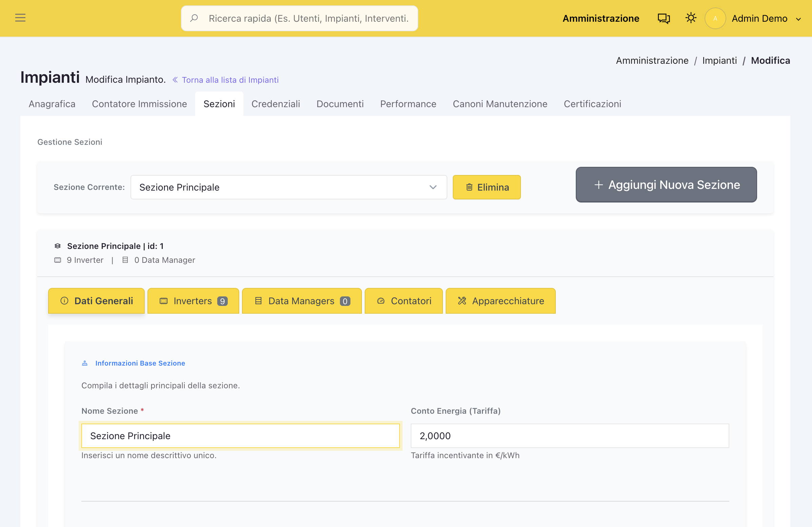The image size is (812, 527).
Task: Show the Data Managers section tab
Action: coord(302,301)
